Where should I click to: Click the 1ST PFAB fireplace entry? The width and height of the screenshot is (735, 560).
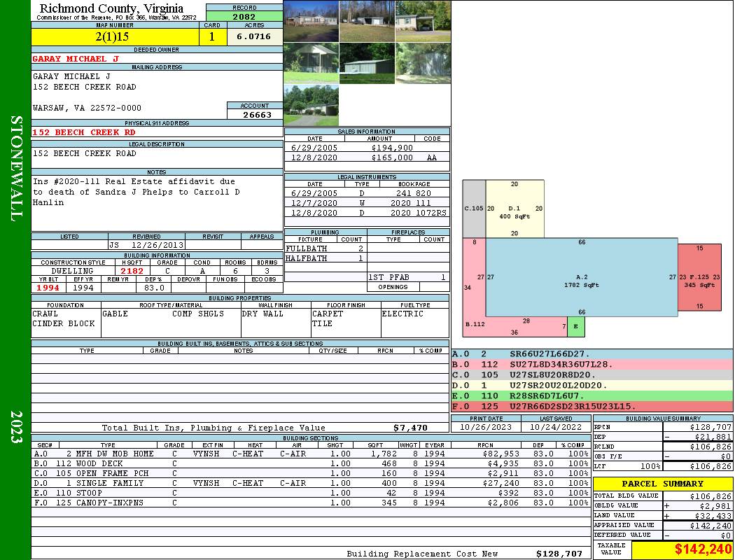[x=407, y=277]
